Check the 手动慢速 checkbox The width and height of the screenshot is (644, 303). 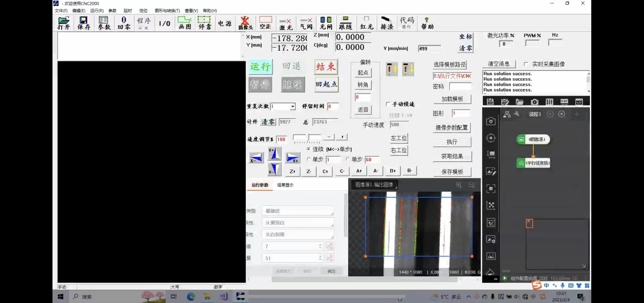coord(388,104)
